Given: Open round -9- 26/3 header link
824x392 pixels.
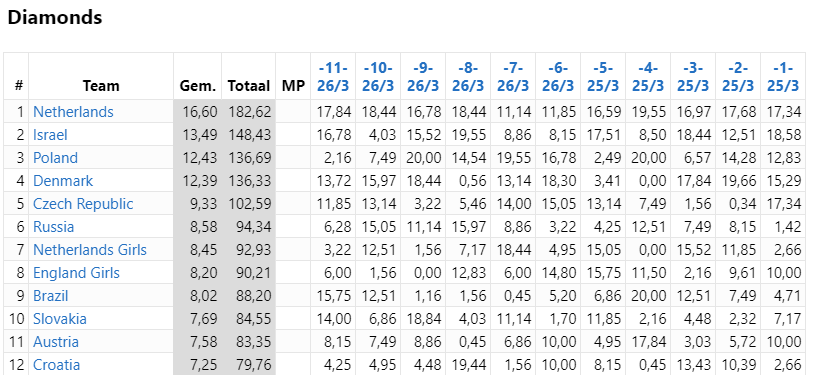Looking at the screenshot, I should click(423, 77).
